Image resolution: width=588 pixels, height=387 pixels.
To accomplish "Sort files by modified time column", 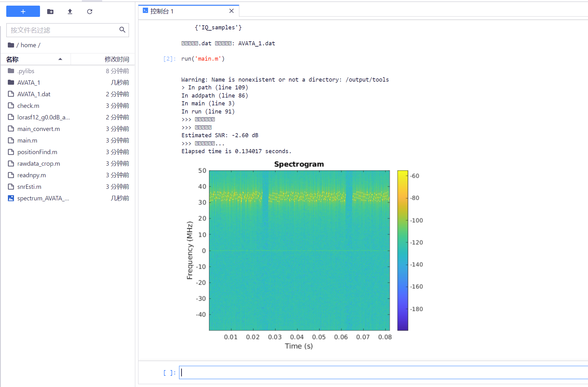I will coord(117,59).
